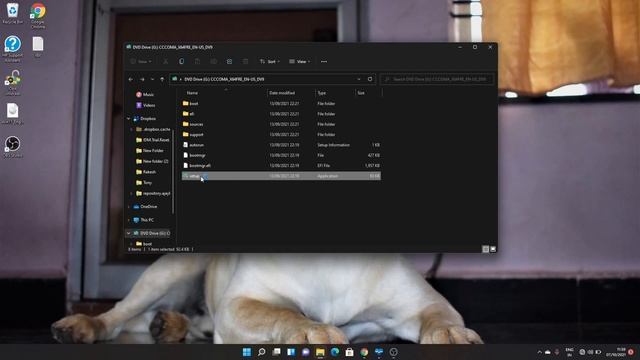Click the Copy icon in toolbar
The image size is (640, 360).
click(x=181, y=62)
